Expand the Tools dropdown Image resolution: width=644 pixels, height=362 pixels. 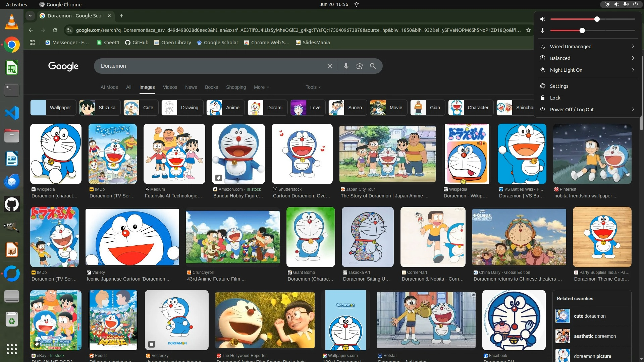(313, 87)
